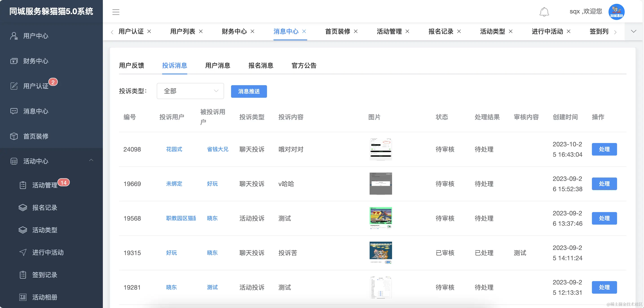Select the 报名记录 layers icon
Screen dimensions: 644x308
pos(23,207)
